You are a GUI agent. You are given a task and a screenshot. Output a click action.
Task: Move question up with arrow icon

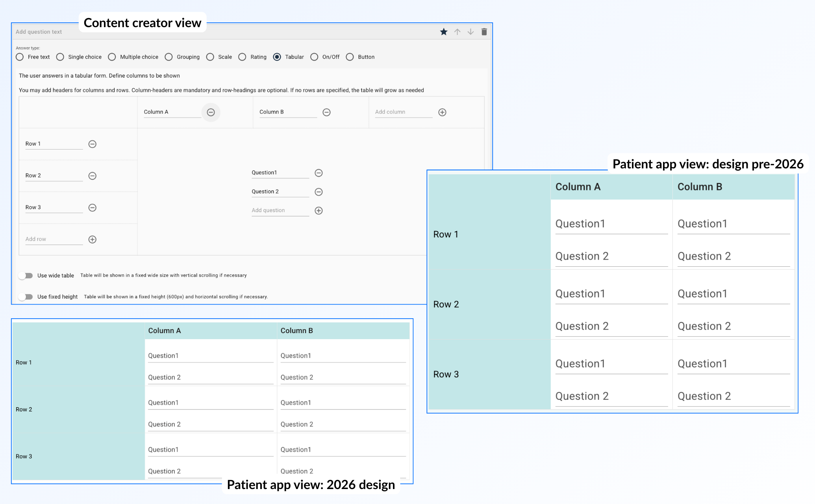[x=457, y=32]
